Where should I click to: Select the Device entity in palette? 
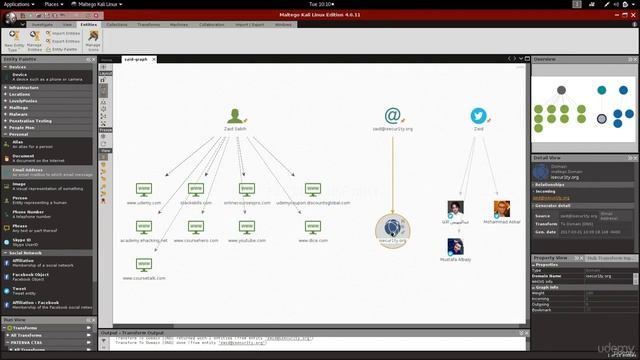[x=48, y=77]
